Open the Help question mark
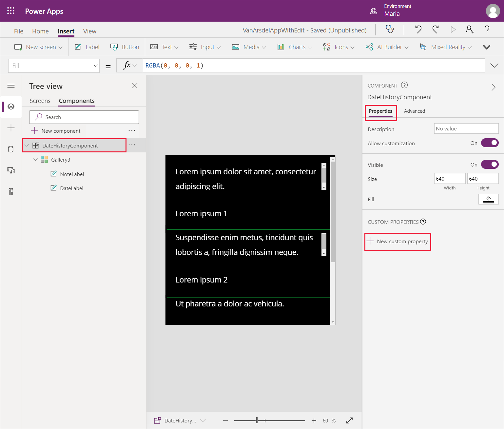504x429 pixels. pos(487,30)
